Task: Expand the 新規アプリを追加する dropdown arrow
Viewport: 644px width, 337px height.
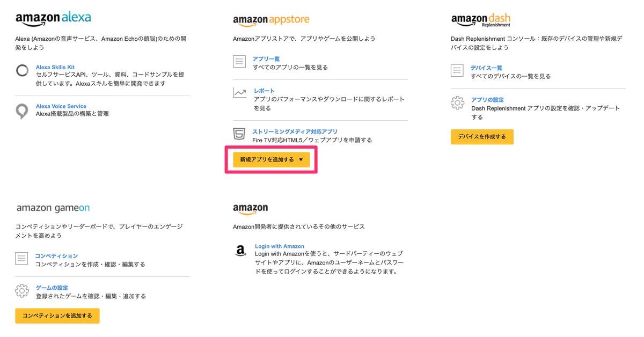Action: (x=301, y=159)
